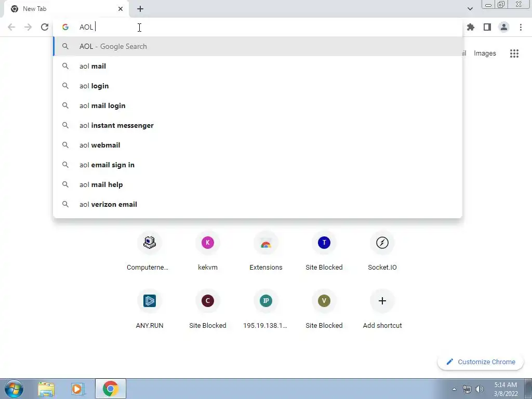Launch Windows Media Player from the taskbar

click(78, 389)
